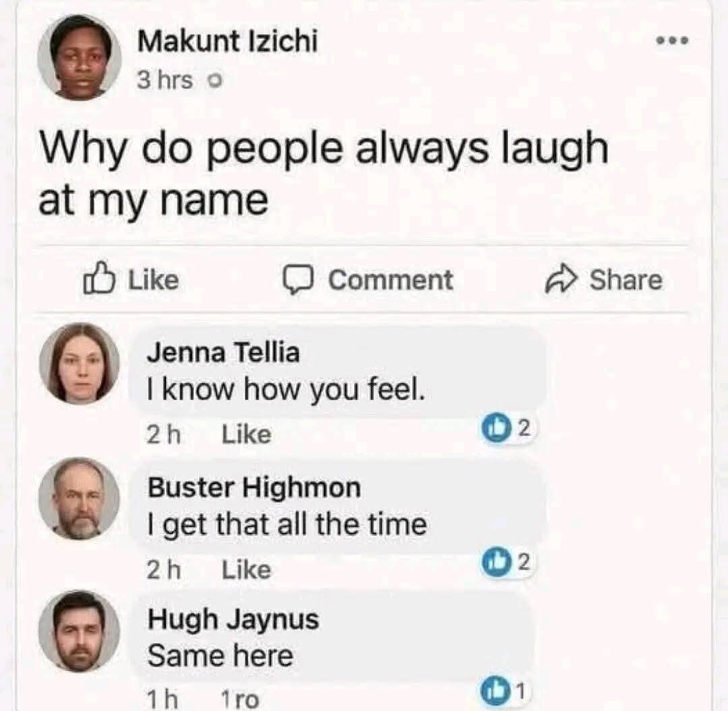Like Buster Highmon's comment via Like text
The image size is (728, 711).
(246, 570)
